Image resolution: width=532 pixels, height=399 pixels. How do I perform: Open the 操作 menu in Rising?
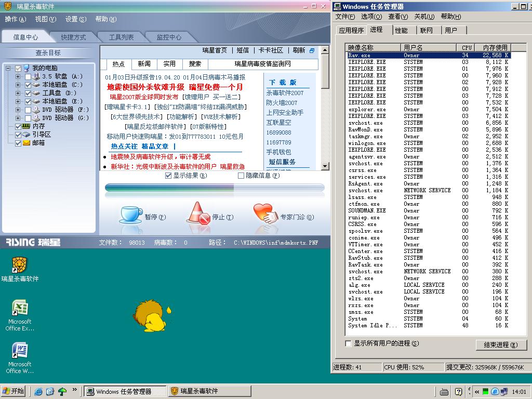tap(15, 19)
